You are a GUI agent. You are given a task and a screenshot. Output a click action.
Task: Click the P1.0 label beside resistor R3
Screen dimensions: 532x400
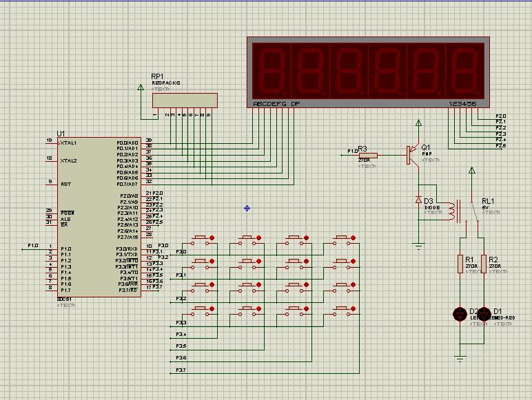coord(353,151)
